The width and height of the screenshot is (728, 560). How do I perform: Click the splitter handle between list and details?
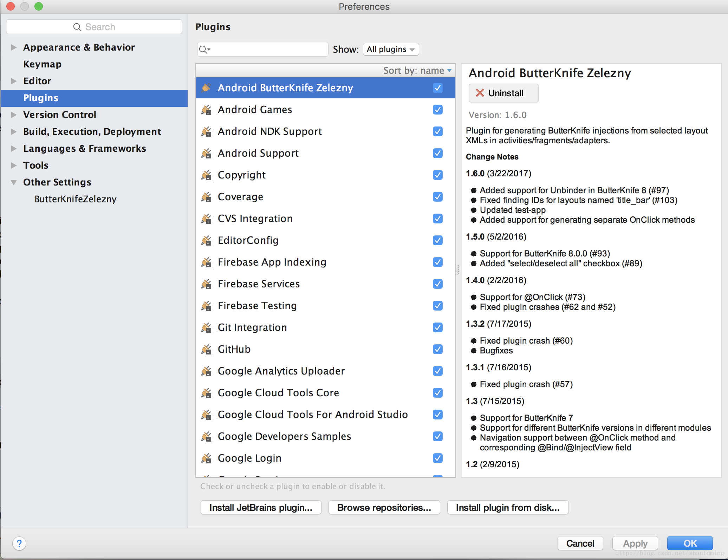(x=458, y=270)
